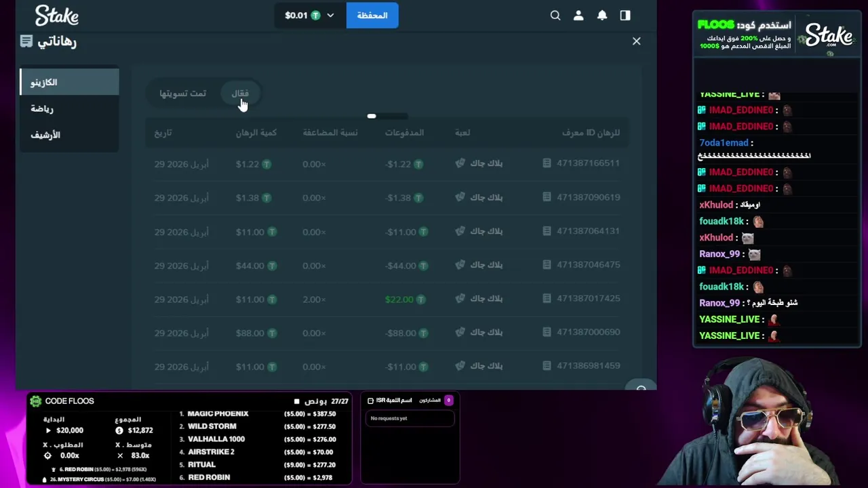Click the green $22.00 payout value

(399, 300)
